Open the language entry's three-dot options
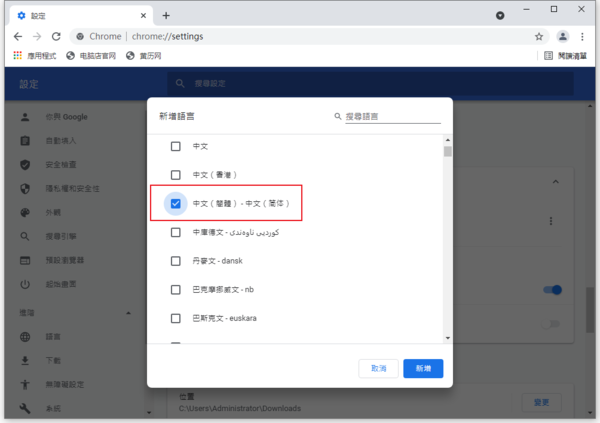 click(x=551, y=221)
